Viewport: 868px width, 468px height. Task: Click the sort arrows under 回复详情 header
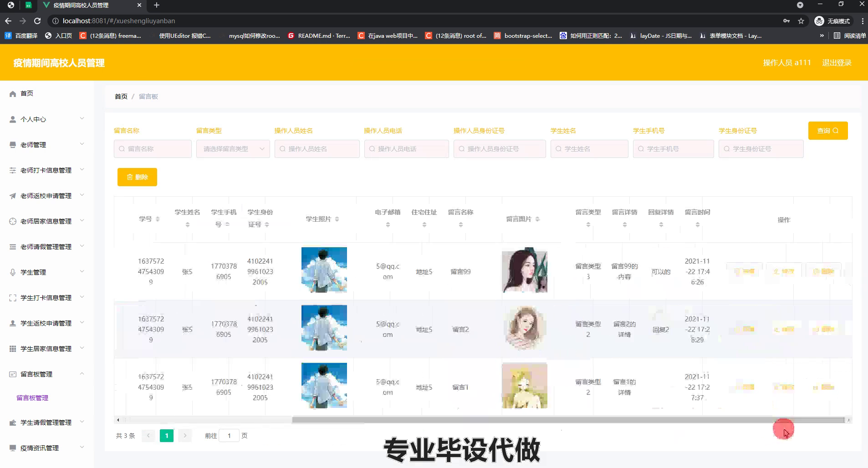point(661,224)
